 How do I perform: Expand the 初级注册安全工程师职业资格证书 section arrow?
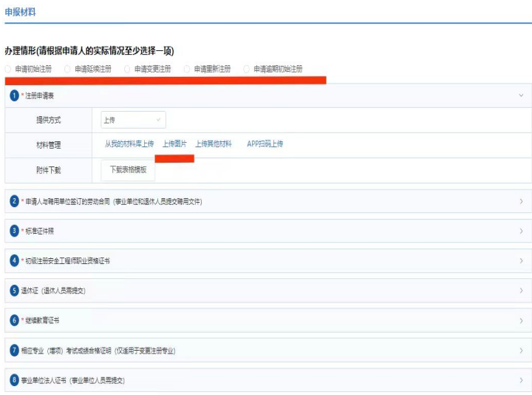click(521, 261)
